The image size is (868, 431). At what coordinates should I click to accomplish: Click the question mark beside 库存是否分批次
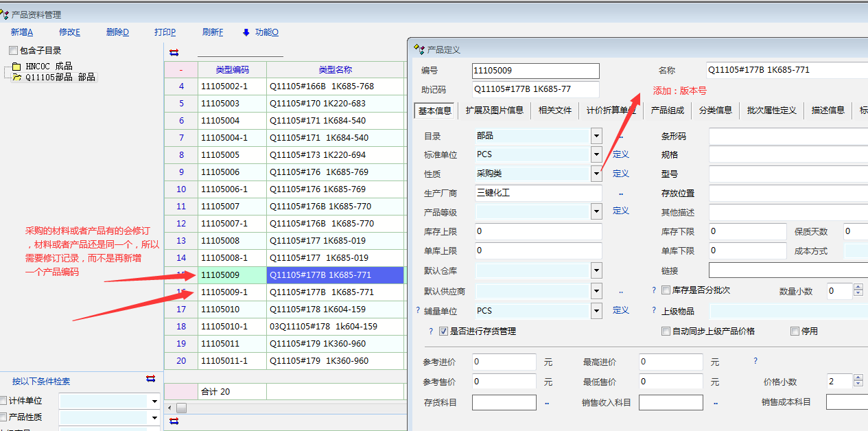(654, 290)
